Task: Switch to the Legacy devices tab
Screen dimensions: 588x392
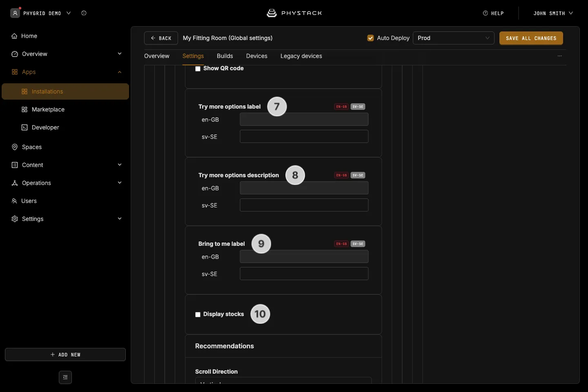Action: point(301,56)
